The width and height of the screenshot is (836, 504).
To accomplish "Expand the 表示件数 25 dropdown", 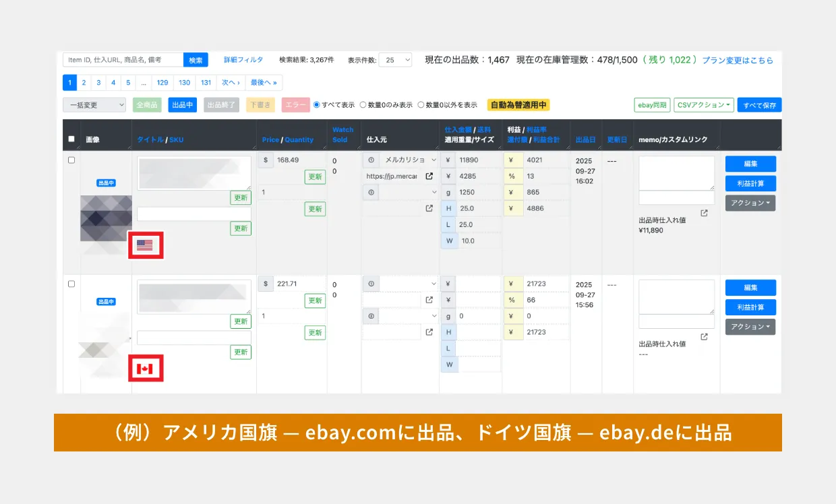I will coord(395,60).
